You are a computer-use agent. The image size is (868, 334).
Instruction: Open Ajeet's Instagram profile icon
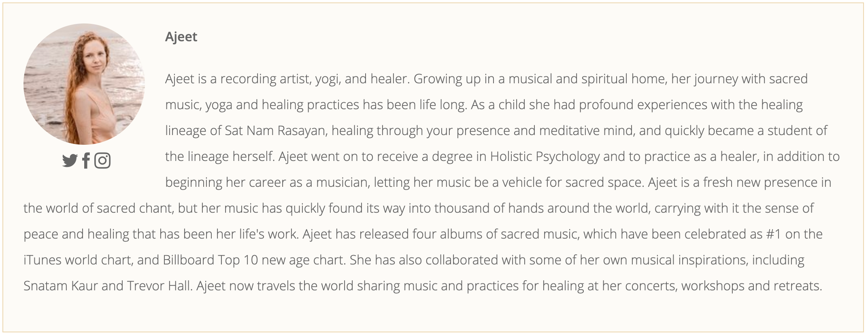tap(102, 161)
